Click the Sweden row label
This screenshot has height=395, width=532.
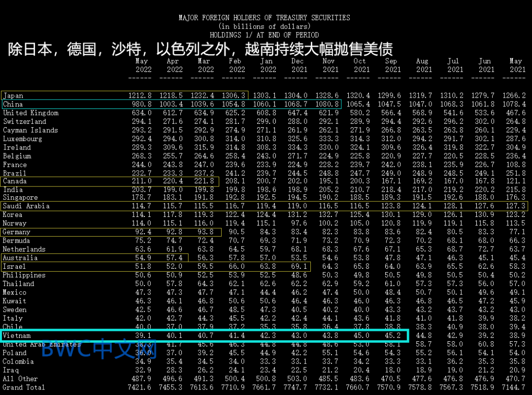click(15, 310)
